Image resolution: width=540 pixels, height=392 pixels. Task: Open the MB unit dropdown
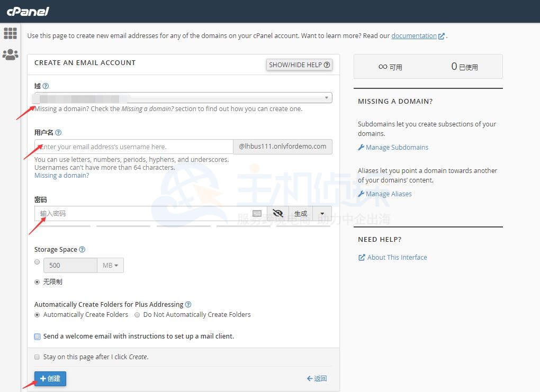110,266
